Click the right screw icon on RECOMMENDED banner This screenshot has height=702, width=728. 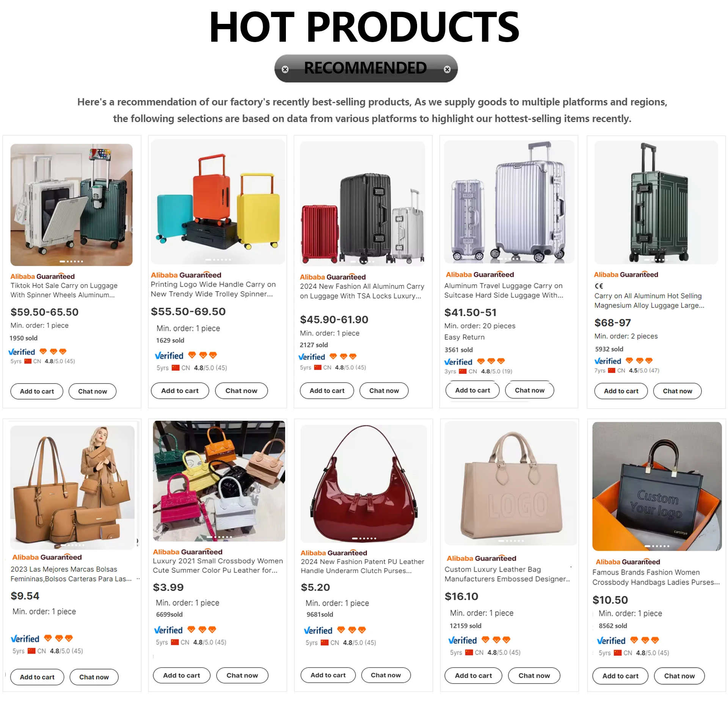coord(447,69)
